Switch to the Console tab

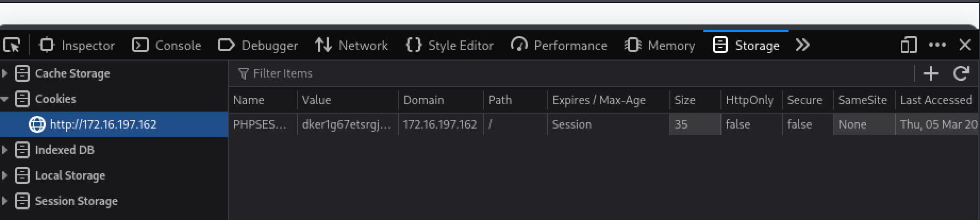point(167,46)
